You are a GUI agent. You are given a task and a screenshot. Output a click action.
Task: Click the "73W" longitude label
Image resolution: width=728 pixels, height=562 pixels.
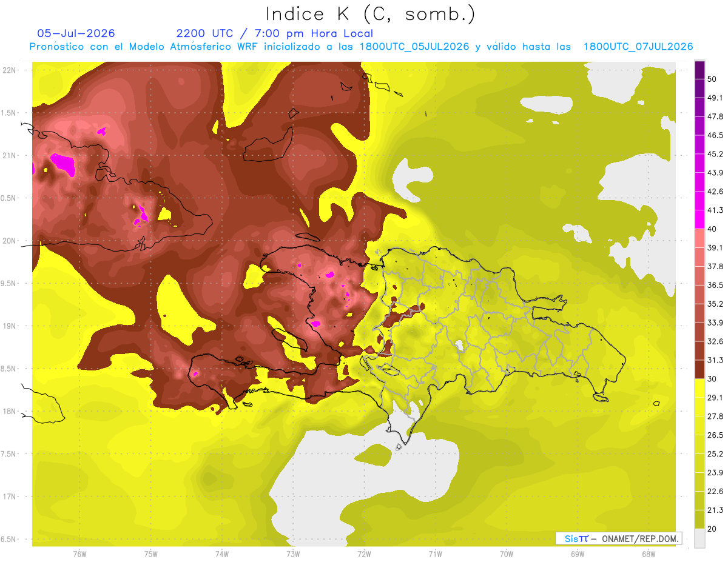tap(293, 554)
